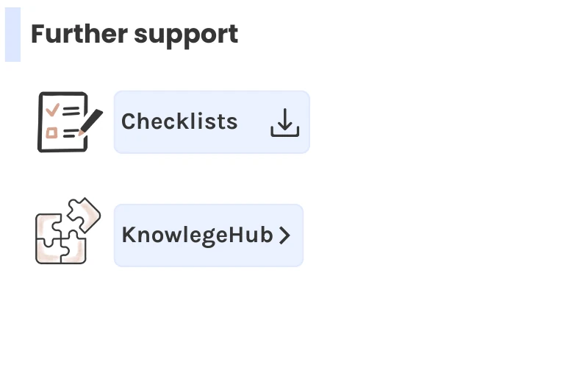Click the download arrow icon

[x=285, y=123]
